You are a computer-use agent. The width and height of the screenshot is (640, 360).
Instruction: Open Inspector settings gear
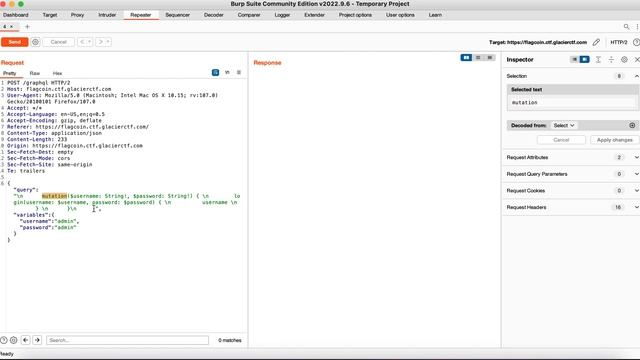coord(624,59)
